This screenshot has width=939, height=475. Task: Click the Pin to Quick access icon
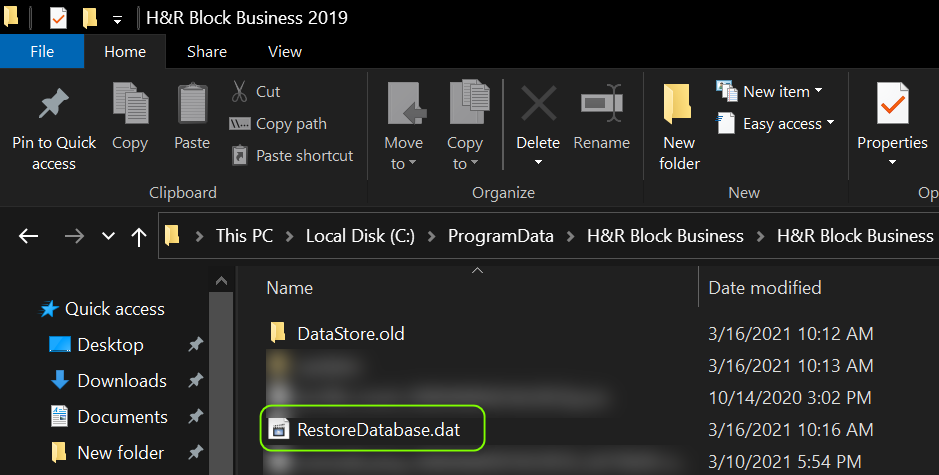(53, 104)
